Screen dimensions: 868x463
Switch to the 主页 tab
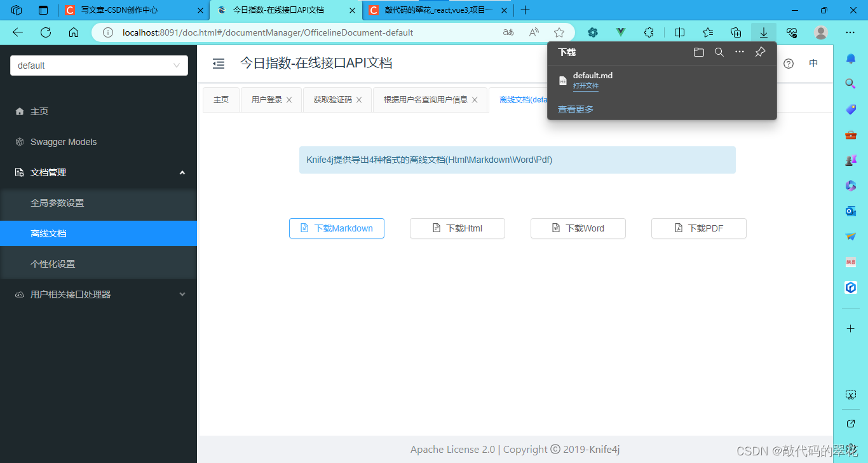click(221, 100)
